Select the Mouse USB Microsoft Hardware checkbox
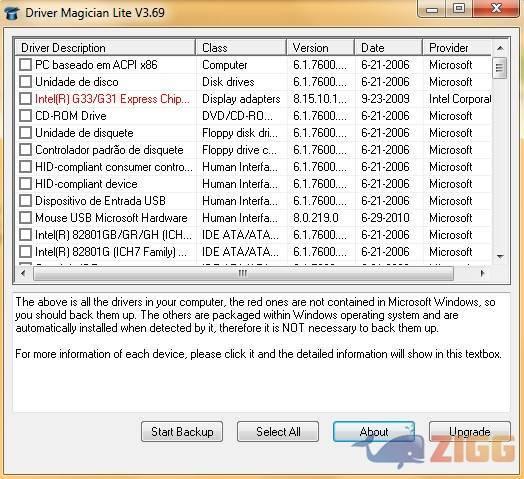Screen dimensions: 524x479 coord(25,218)
